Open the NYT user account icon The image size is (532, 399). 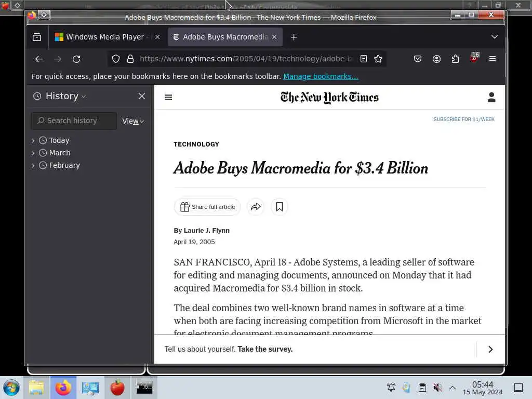[491, 97]
